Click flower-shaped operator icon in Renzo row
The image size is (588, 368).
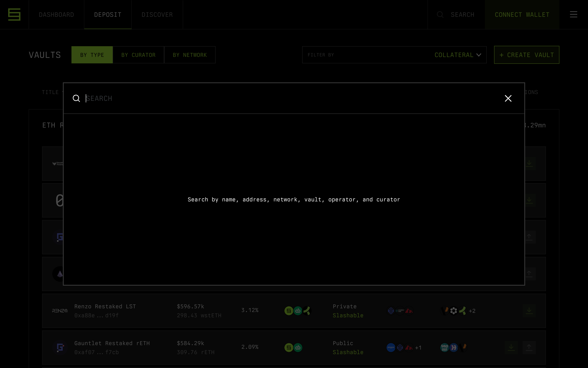[x=454, y=311]
